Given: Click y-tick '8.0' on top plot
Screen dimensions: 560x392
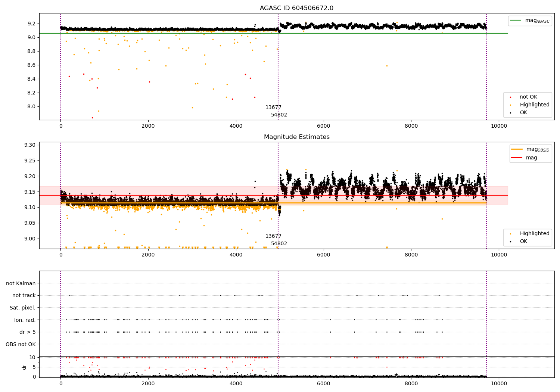Looking at the screenshot, I should tap(31, 106).
